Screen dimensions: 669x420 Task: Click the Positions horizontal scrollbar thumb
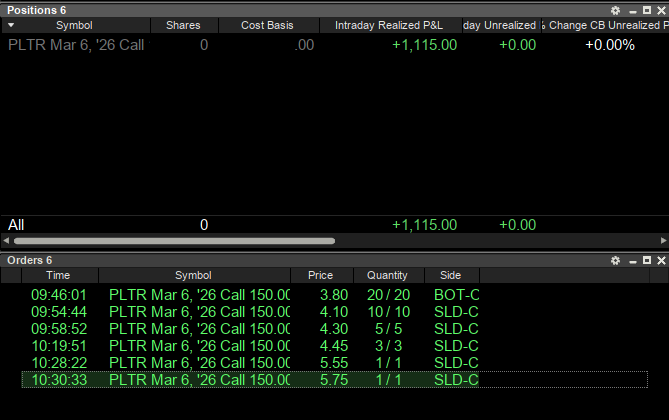pyautogui.click(x=174, y=241)
